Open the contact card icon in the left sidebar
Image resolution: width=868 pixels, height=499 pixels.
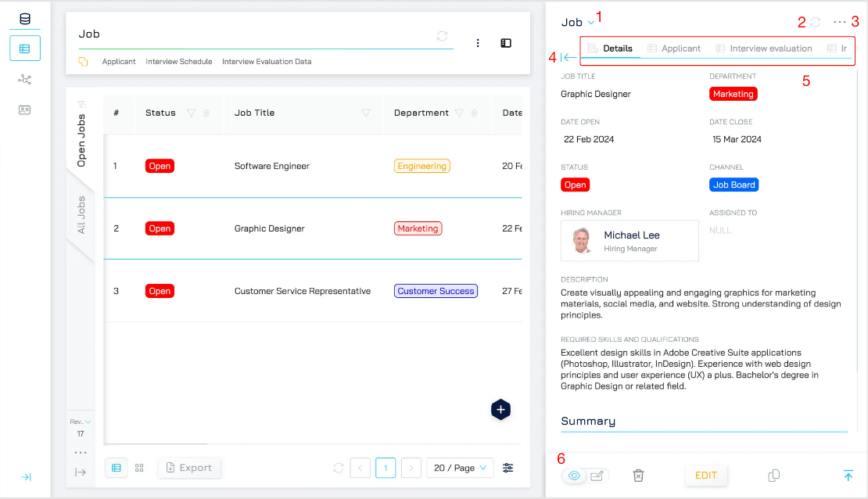pyautogui.click(x=24, y=110)
